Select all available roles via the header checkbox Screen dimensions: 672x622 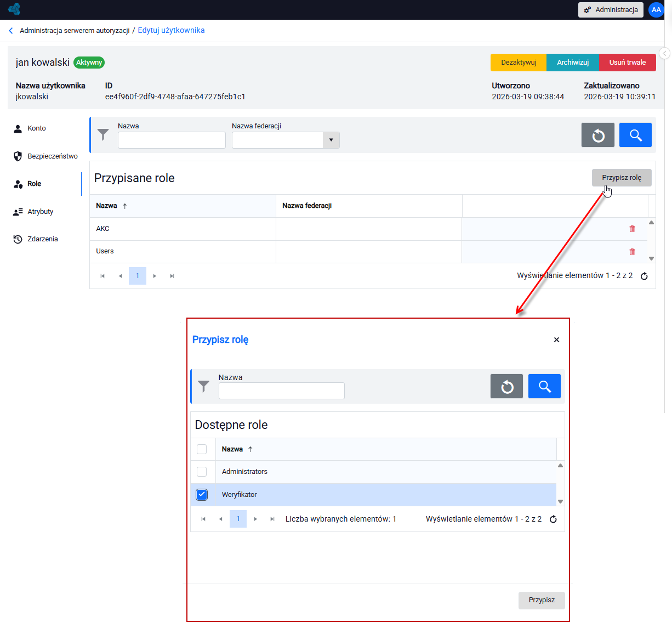(202, 449)
